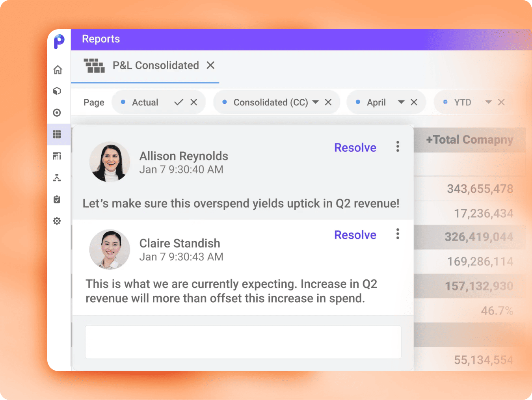
Task: Select the grid reports sidebar icon
Action: pos(57,134)
